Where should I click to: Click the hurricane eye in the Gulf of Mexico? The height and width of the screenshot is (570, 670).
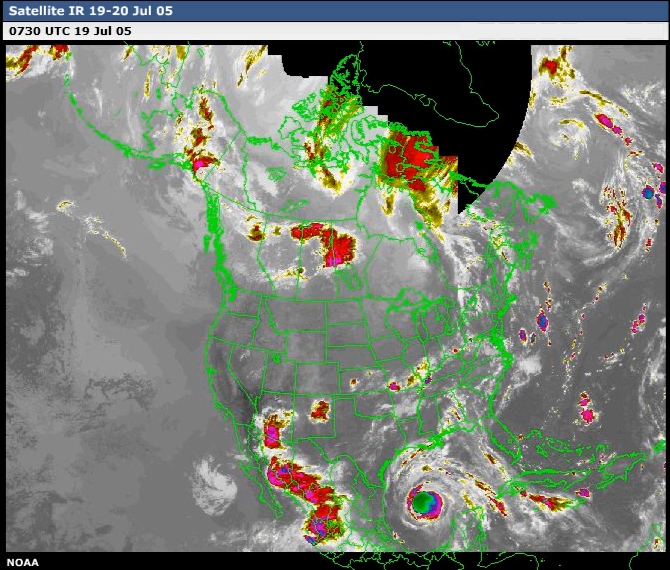click(425, 502)
